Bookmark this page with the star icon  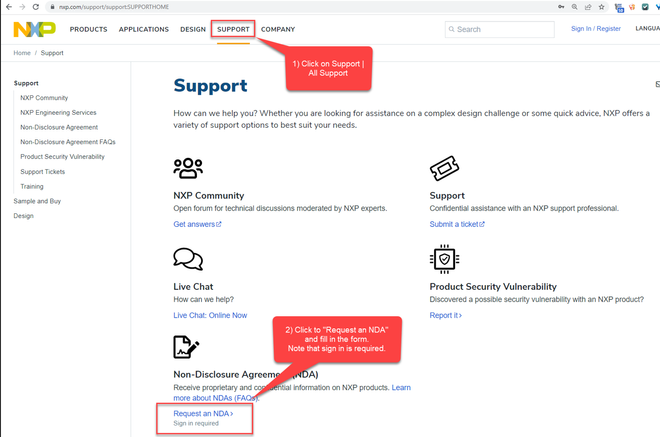601,7
